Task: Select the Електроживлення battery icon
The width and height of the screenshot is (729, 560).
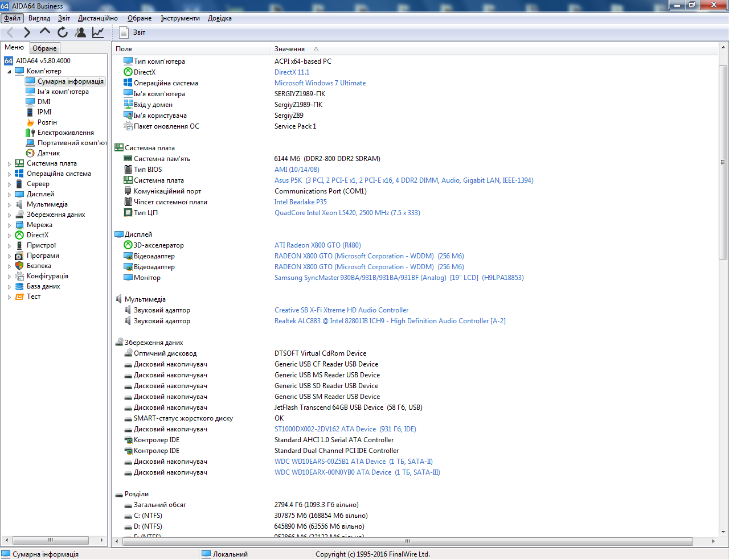Action: pos(30,133)
